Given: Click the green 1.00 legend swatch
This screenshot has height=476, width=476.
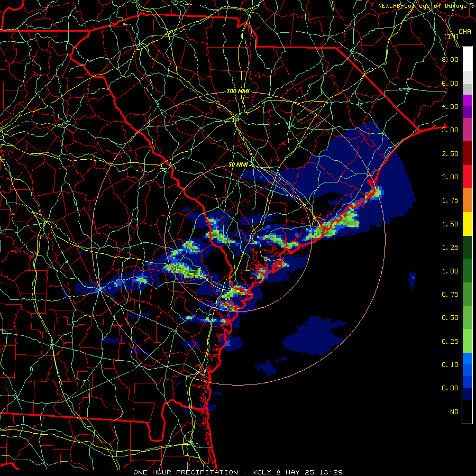Looking at the screenshot, I should (467, 270).
